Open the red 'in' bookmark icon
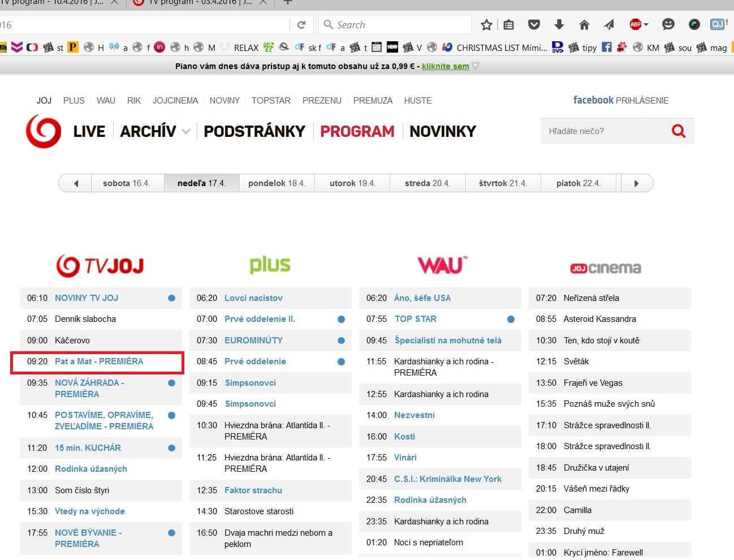The image size is (734, 560). (159, 48)
